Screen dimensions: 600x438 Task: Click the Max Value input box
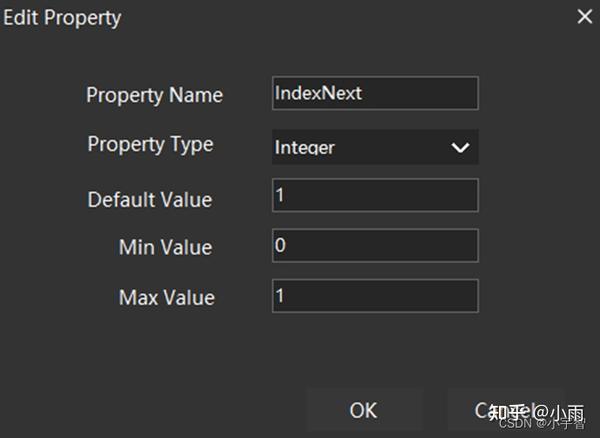click(x=375, y=296)
